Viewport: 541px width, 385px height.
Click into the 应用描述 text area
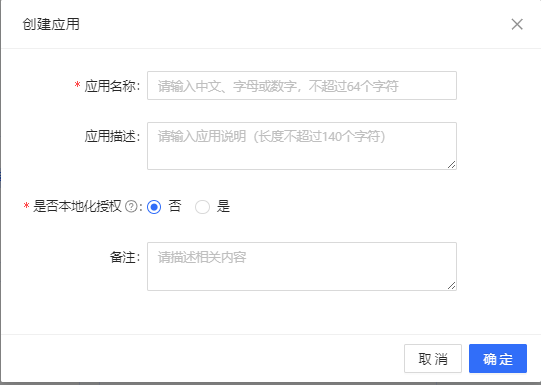click(302, 146)
